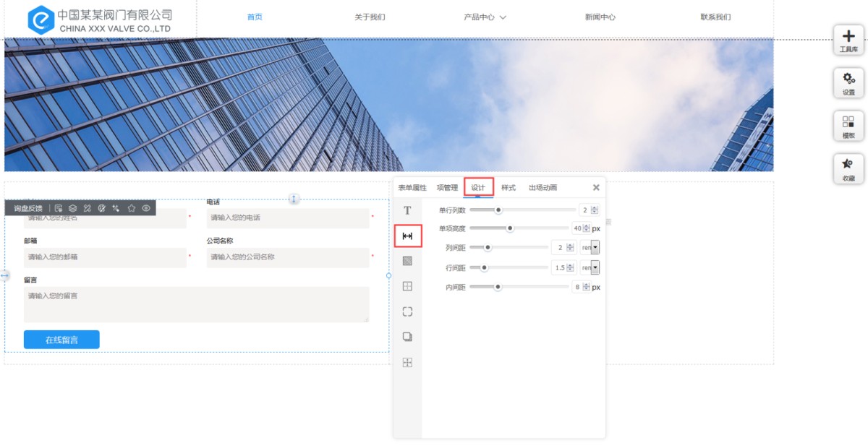
Task: Open the 工具库 toolbox panel
Action: point(848,40)
